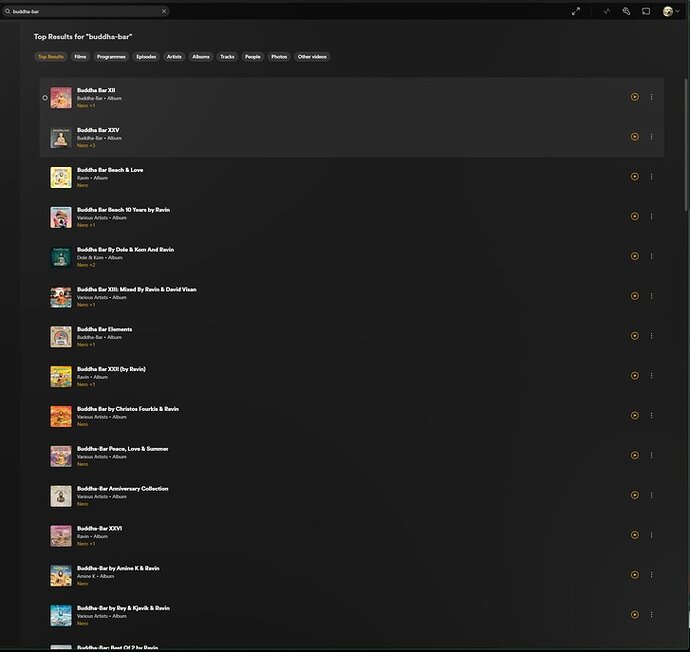Open the Activity pulse icon in header
This screenshot has width=690, height=652.
click(x=607, y=11)
